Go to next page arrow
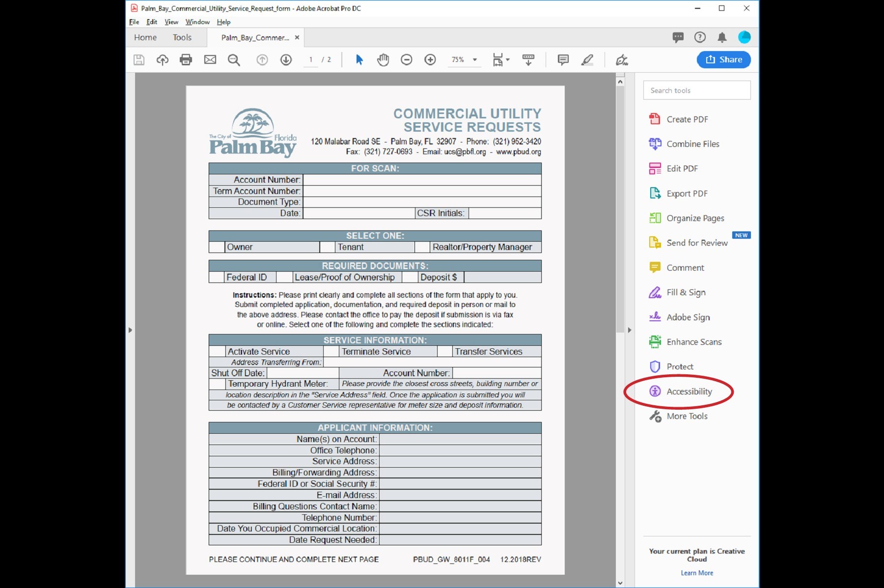The height and width of the screenshot is (588, 884). 286,60
